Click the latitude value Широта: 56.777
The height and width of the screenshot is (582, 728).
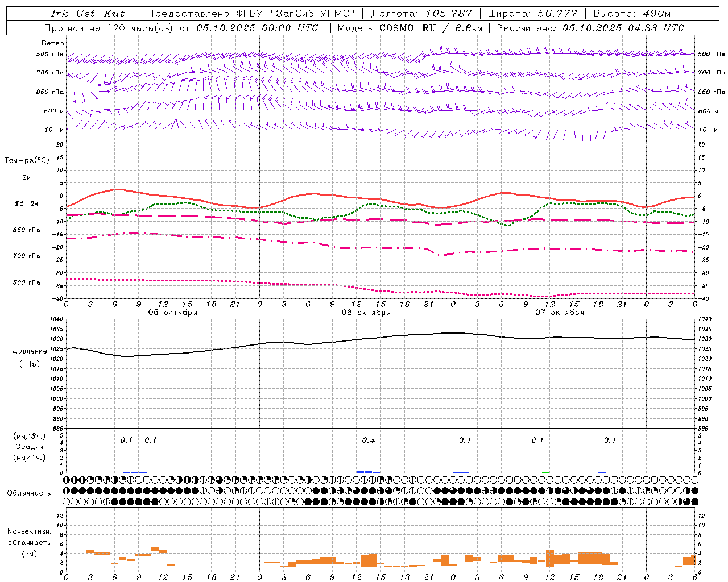point(532,14)
